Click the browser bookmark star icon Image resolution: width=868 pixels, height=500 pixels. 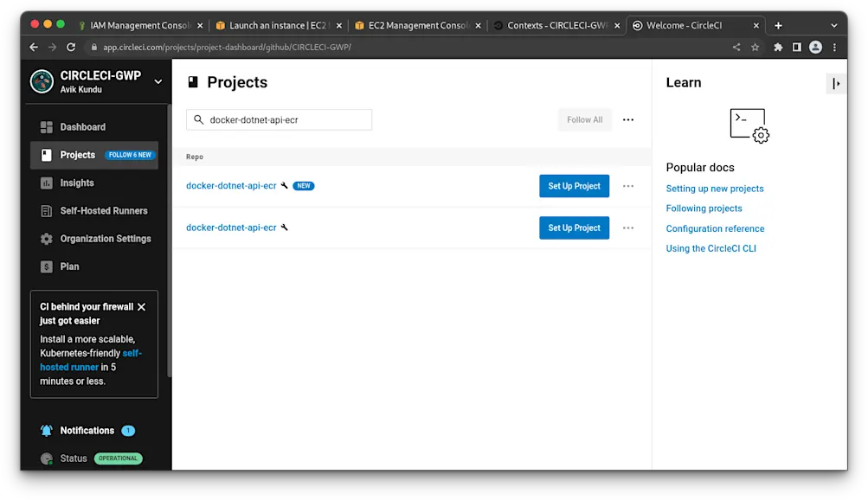click(x=756, y=47)
